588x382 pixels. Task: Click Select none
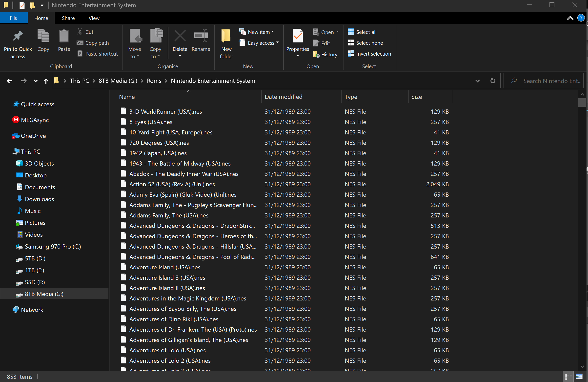click(x=365, y=43)
